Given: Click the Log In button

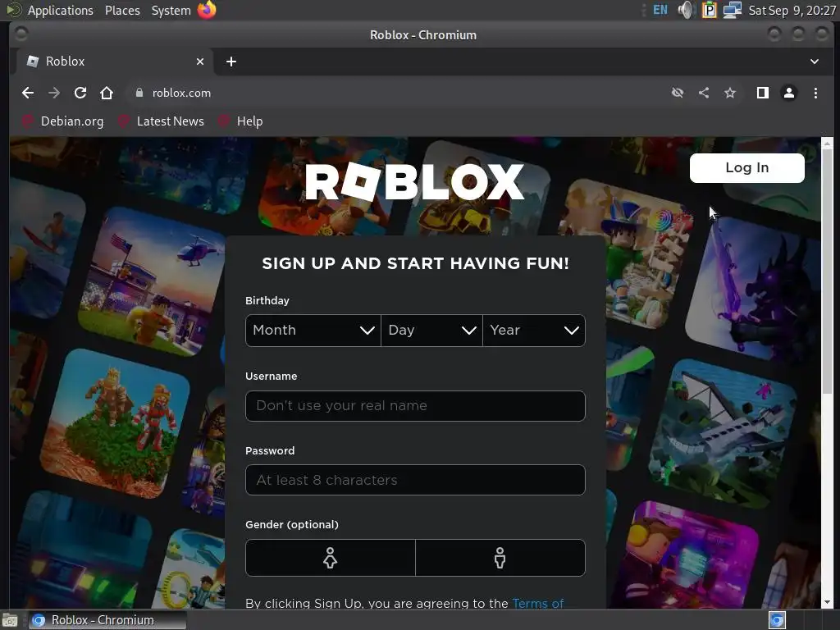Looking at the screenshot, I should point(746,167).
